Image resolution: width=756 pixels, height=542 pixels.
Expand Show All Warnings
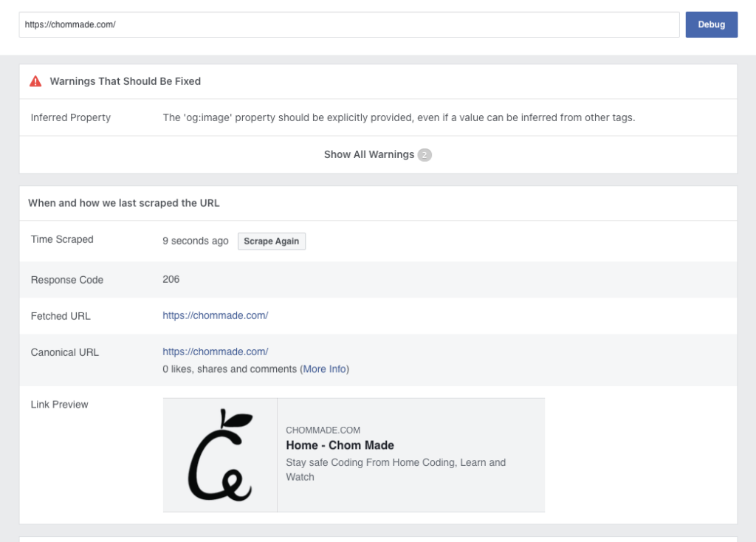369,155
